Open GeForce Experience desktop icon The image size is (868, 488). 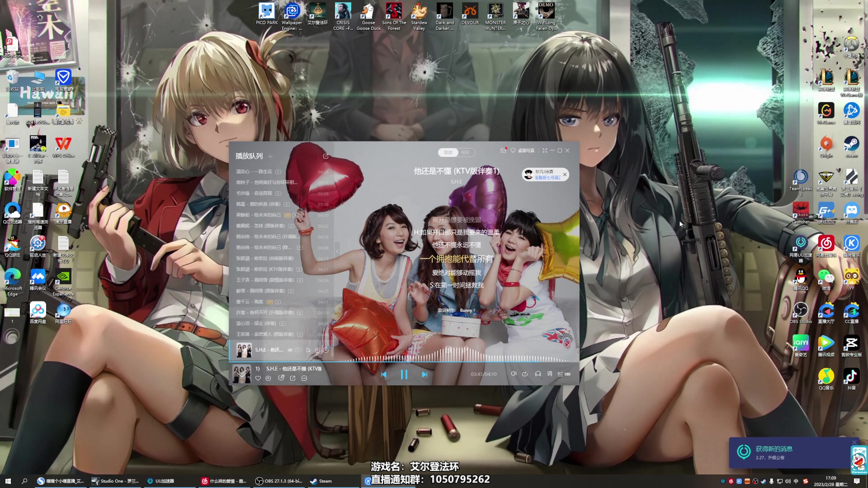point(63,282)
